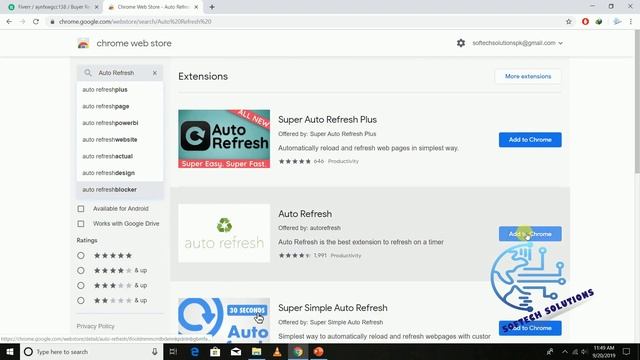This screenshot has height=360, width=640.
Task: Open the Auto Refresh extension title
Action: (x=305, y=214)
